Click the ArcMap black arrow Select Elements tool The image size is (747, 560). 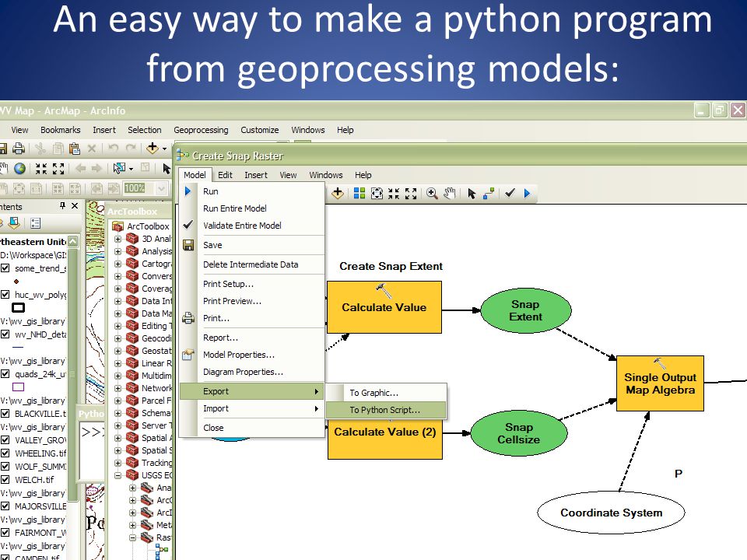click(x=167, y=168)
